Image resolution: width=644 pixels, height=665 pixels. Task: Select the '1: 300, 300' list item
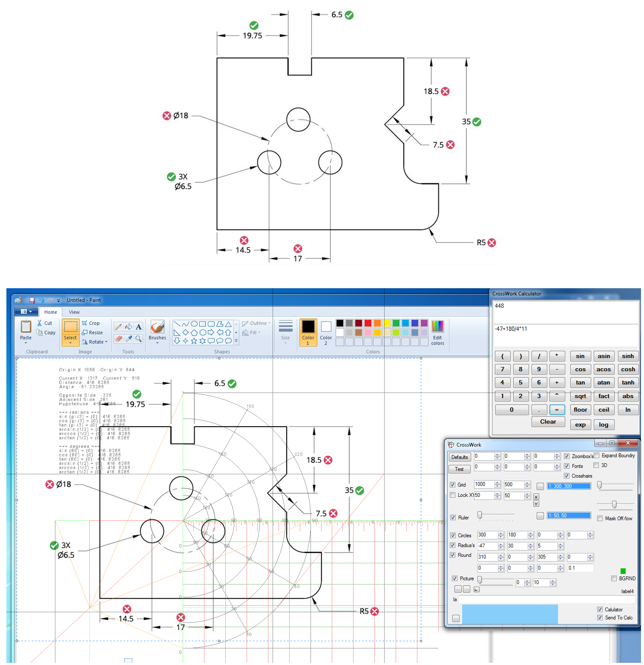coord(569,486)
